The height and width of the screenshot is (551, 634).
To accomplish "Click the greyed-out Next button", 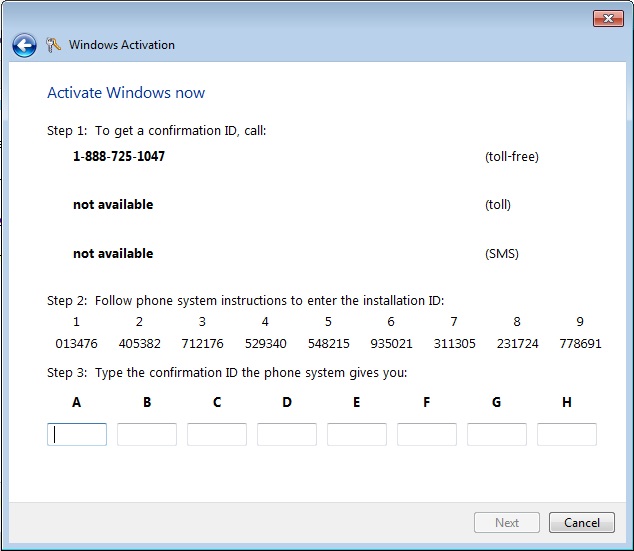I will 507,523.
